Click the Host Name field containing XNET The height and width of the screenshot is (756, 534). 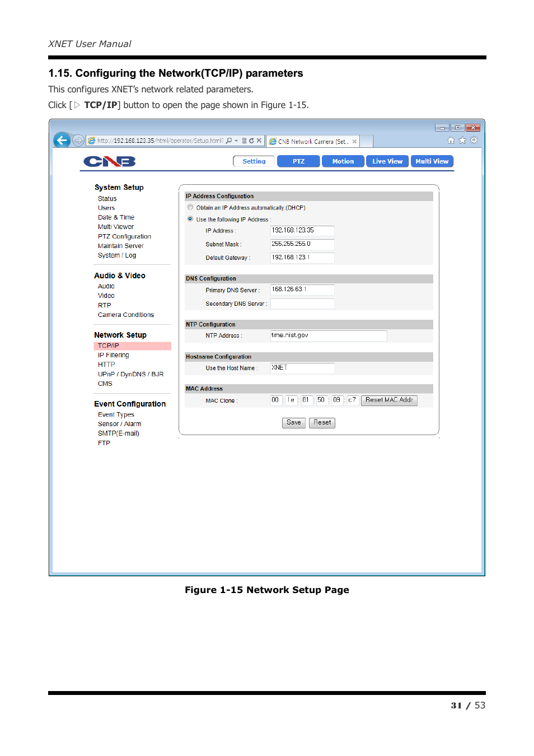tap(302, 368)
